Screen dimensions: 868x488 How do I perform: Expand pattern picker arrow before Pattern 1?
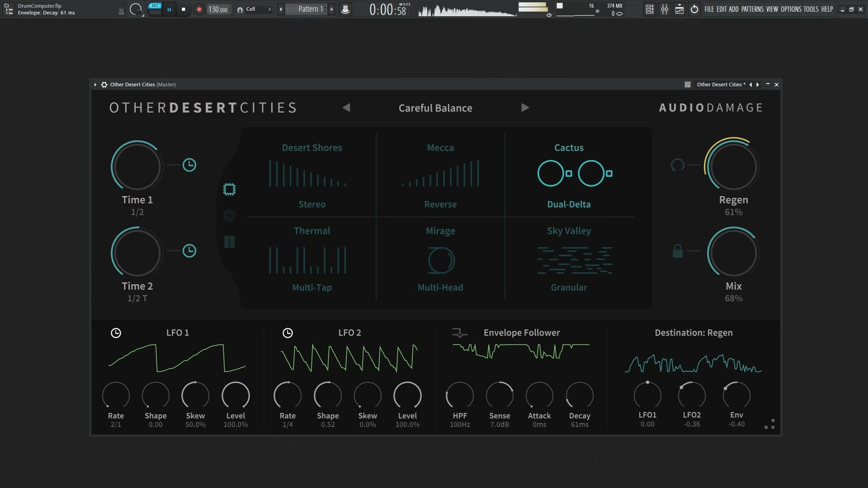click(x=281, y=9)
